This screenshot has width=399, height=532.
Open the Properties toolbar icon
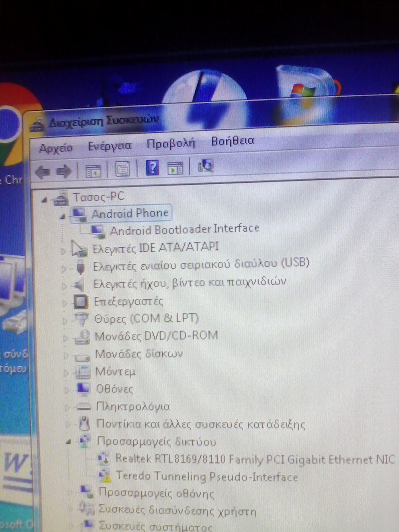click(x=122, y=169)
